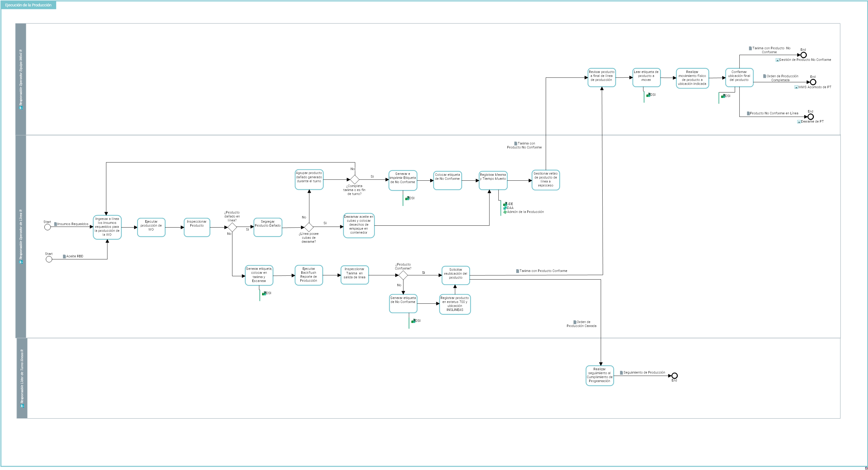Select 'Generar etiqueta, colocar en tarima' task
This screenshot has height=470, width=868.
tap(259, 275)
